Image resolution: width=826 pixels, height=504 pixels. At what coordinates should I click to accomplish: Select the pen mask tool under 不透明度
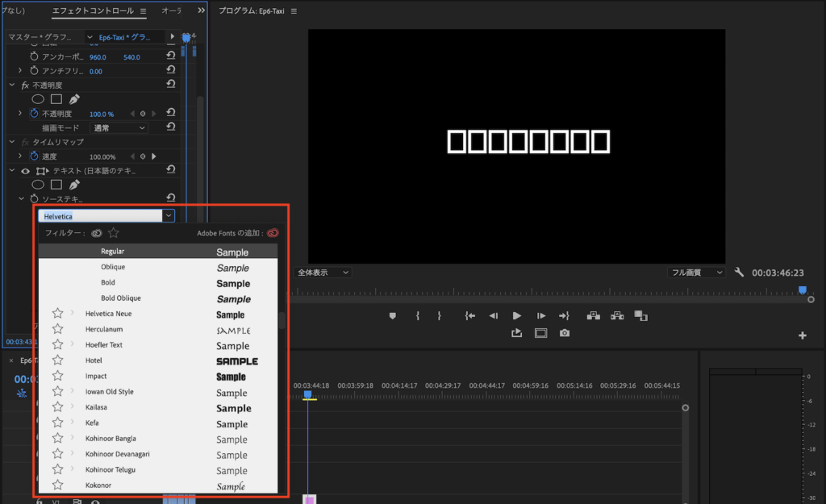(x=74, y=99)
